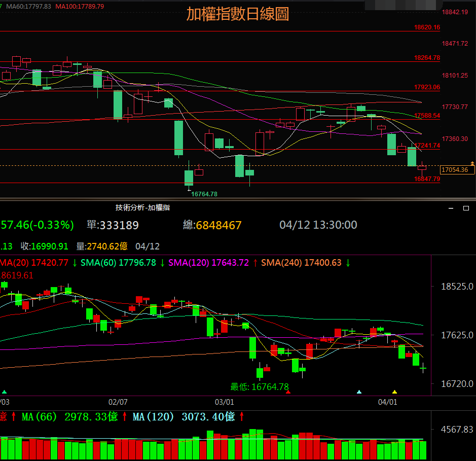Click the orange arrow icon above 17054.36 tag
This screenshot has height=461, width=476.
pyautogui.click(x=472, y=163)
